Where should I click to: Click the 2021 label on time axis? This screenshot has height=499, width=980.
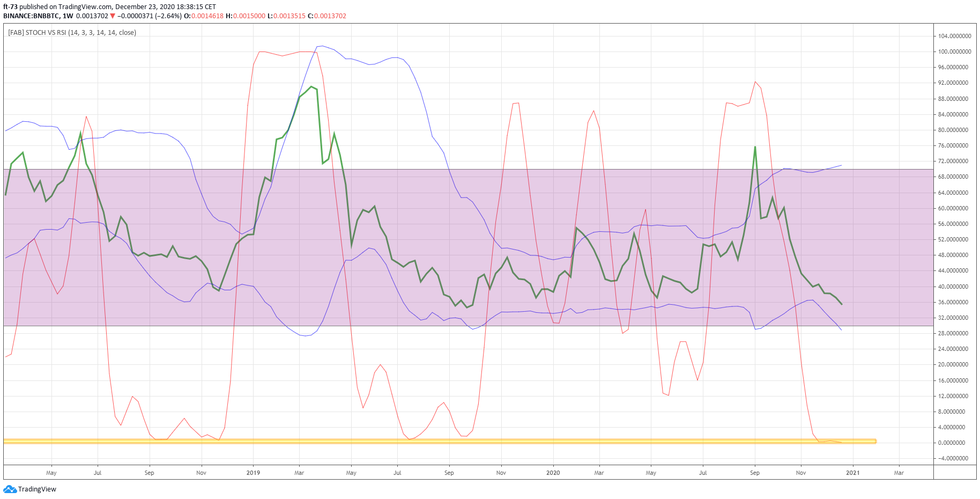click(852, 473)
